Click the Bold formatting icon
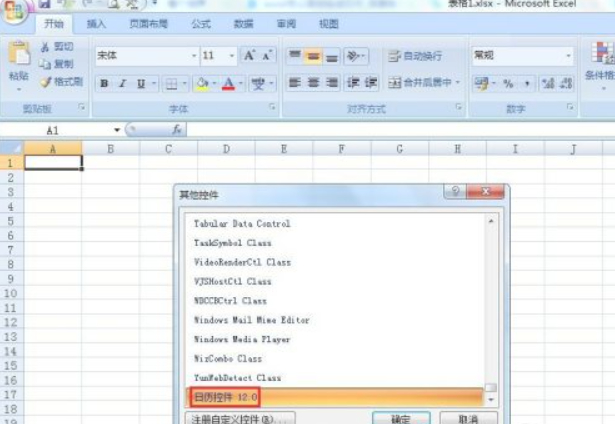 [x=104, y=83]
